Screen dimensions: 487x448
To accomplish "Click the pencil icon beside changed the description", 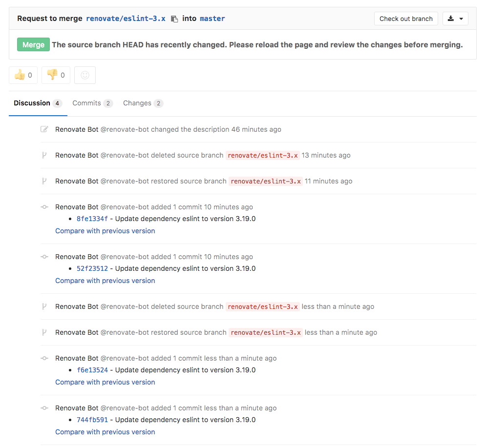I will 44,129.
